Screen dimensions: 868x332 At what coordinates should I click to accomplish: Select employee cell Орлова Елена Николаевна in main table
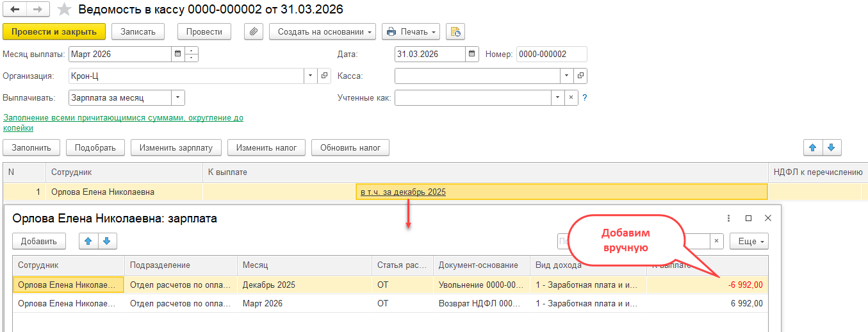click(x=124, y=192)
